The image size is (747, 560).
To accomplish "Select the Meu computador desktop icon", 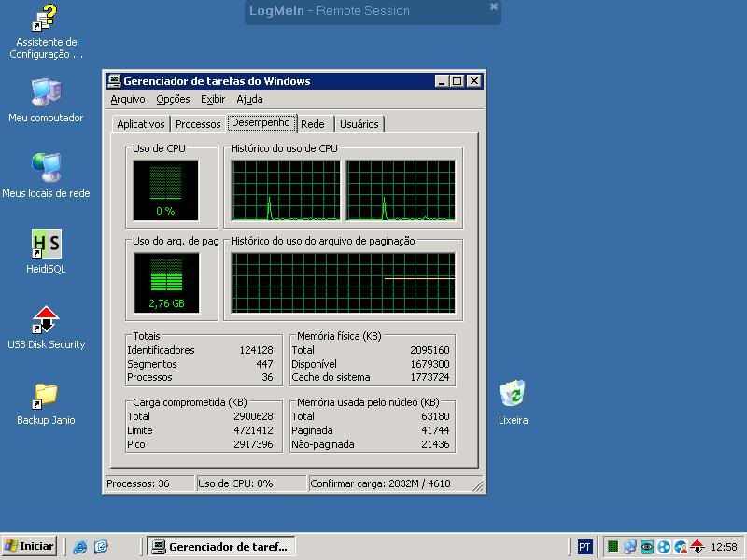I will (x=45, y=93).
